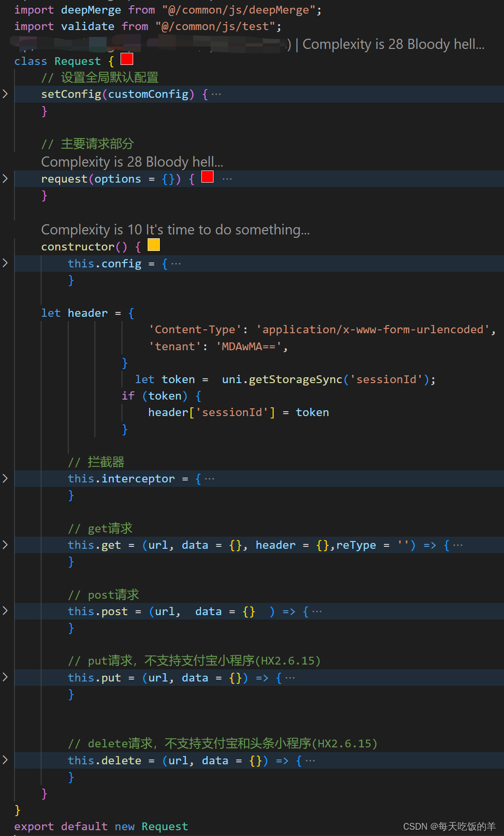Open class-level 'Complexity is 28 Bloody hell' lens
Viewport: 504px width, 836px height.
[394, 44]
